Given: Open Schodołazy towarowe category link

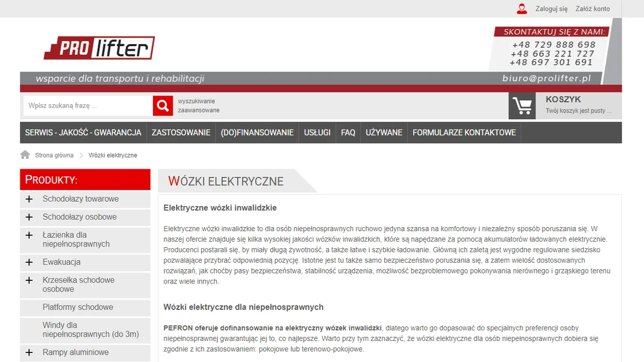Looking at the screenshot, I should click(x=80, y=199).
